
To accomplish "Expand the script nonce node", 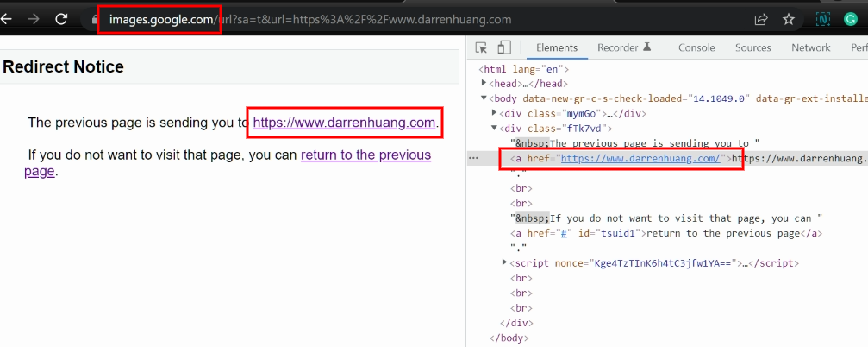I will 504,262.
